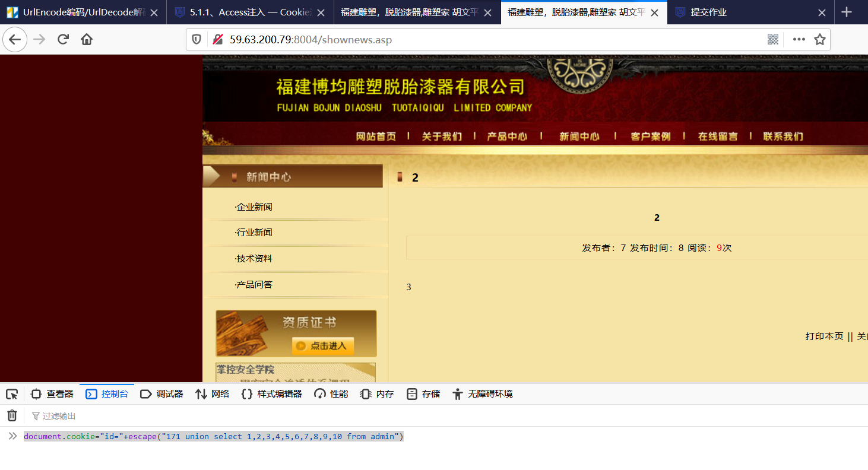Select 行业新闻 in the sidebar
This screenshot has height=470, width=868.
[x=254, y=233]
